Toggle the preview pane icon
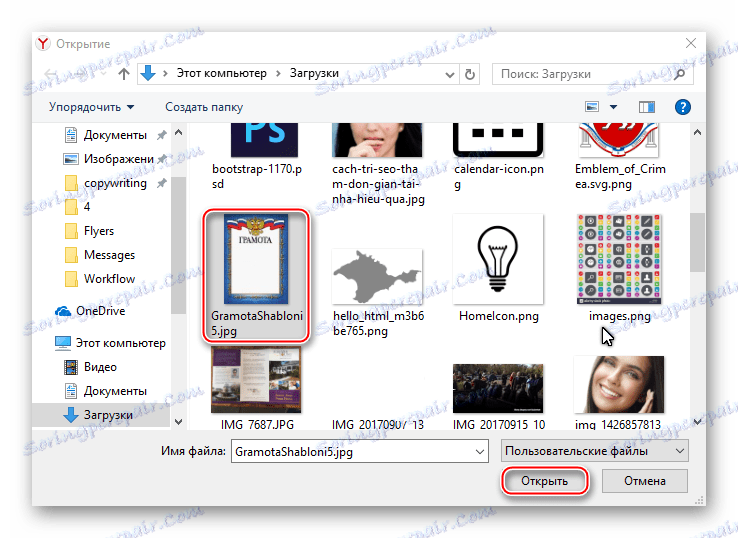The width and height of the screenshot is (738, 538). [647, 107]
